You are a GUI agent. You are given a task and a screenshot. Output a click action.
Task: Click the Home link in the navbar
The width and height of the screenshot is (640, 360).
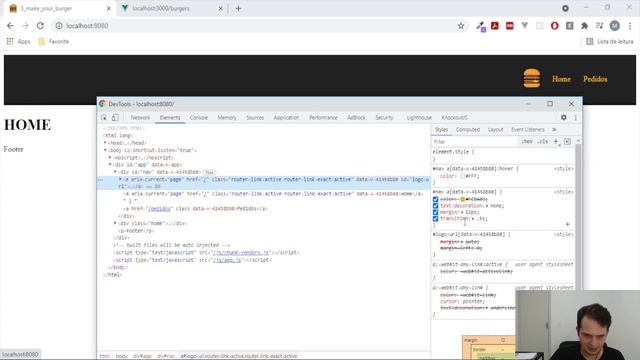pyautogui.click(x=561, y=79)
